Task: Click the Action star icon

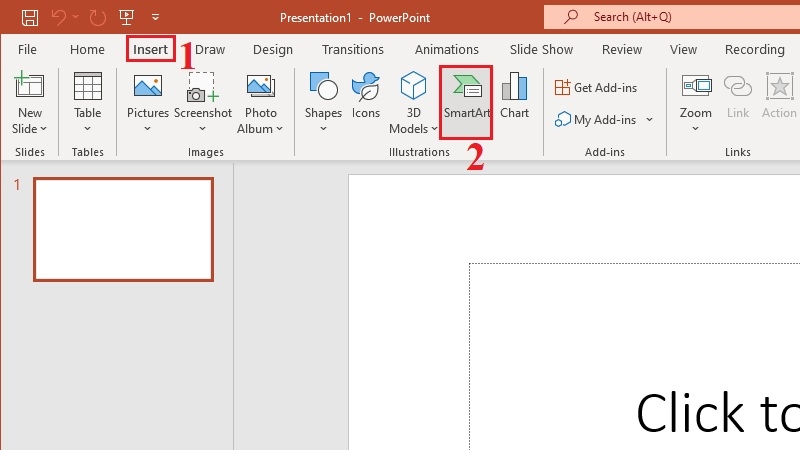Action: pos(780,86)
